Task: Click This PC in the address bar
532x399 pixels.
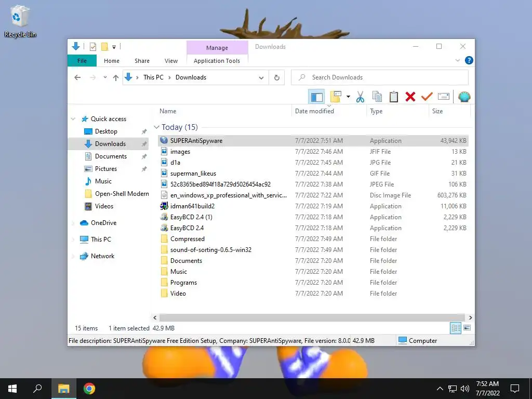Action: pyautogui.click(x=153, y=77)
